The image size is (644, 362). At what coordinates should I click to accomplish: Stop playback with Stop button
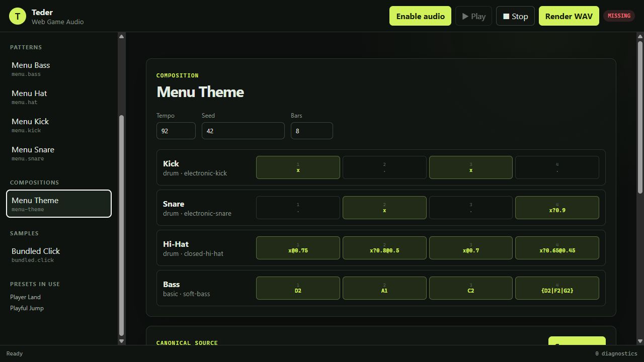coord(515,16)
